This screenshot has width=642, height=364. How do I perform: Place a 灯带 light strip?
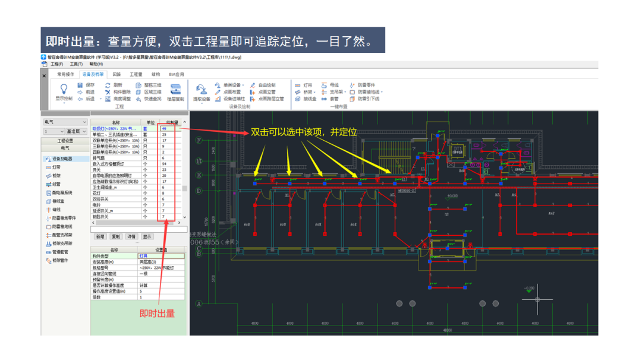coord(303,85)
